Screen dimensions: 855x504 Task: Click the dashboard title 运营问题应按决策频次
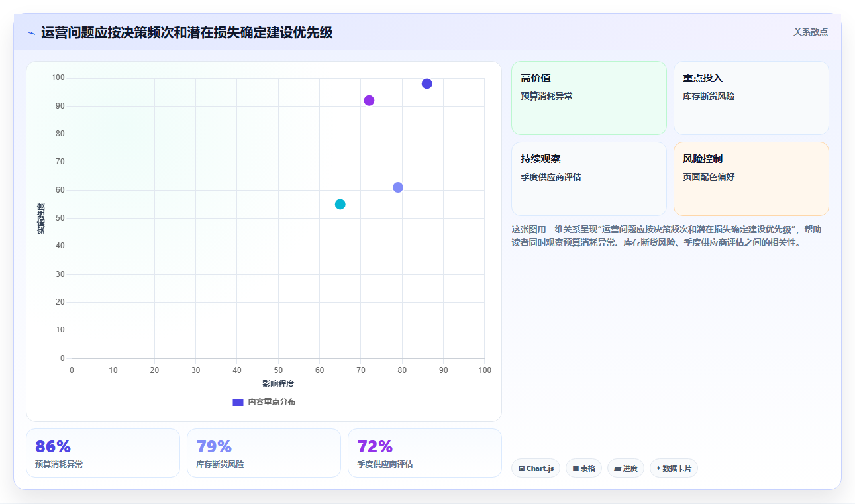[x=187, y=32]
